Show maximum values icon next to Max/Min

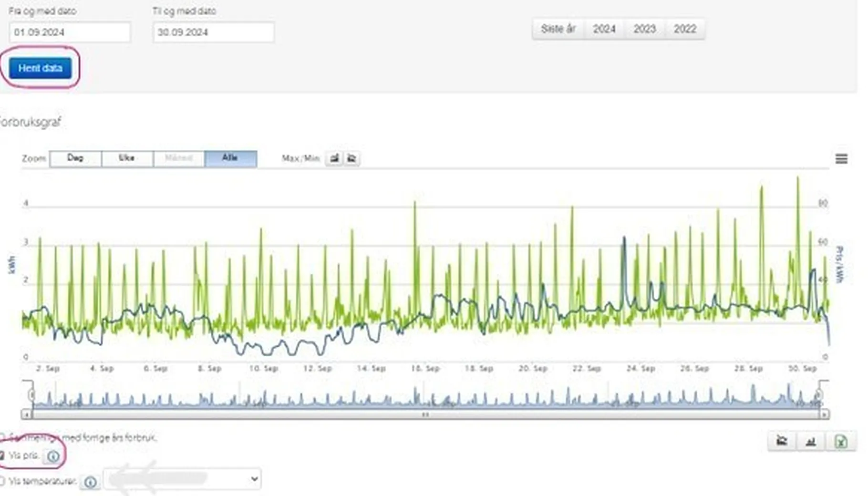334,158
